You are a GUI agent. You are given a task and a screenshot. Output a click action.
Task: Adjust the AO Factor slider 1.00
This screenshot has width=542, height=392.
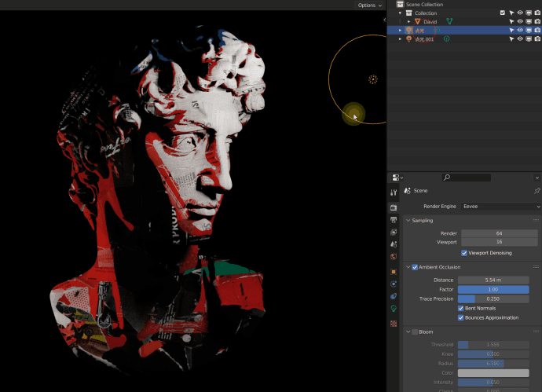click(493, 289)
